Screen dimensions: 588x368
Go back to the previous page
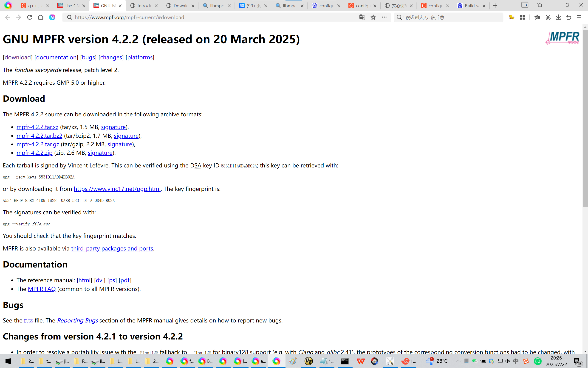[x=8, y=17]
